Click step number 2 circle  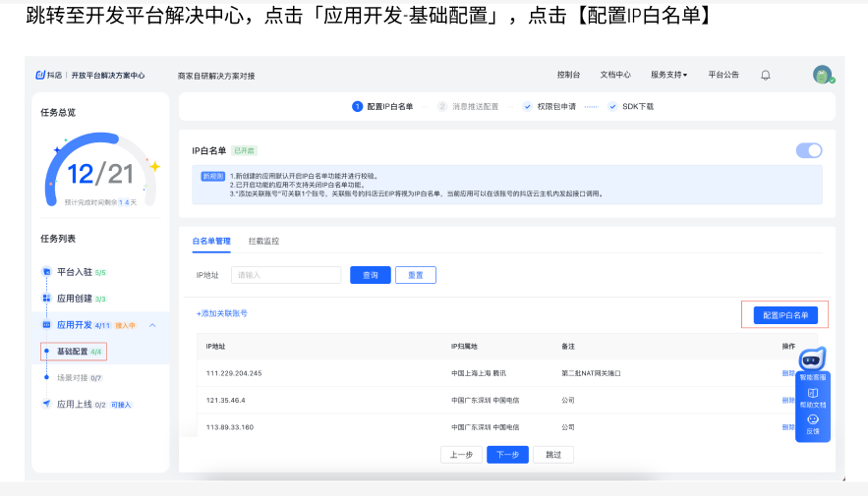tap(441, 107)
